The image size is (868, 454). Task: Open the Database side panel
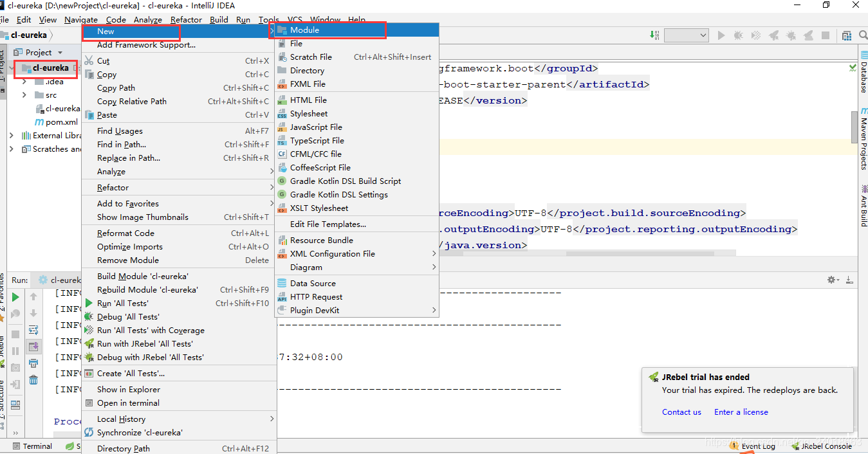tap(863, 73)
